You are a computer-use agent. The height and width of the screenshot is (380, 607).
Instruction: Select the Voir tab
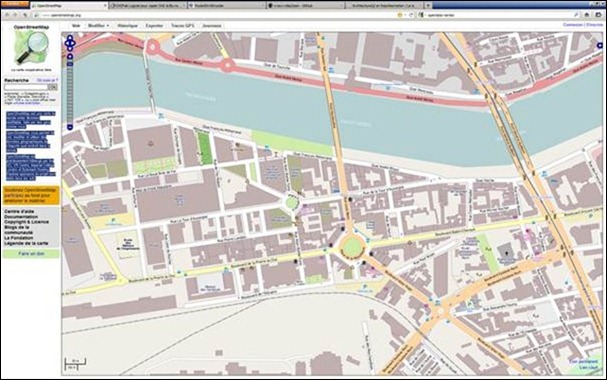pyautogui.click(x=76, y=26)
